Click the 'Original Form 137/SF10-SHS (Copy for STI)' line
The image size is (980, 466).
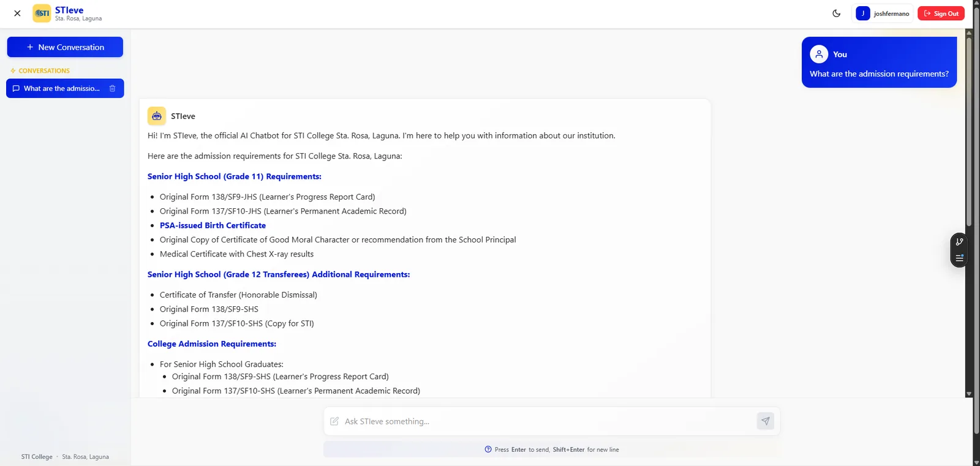coord(236,323)
